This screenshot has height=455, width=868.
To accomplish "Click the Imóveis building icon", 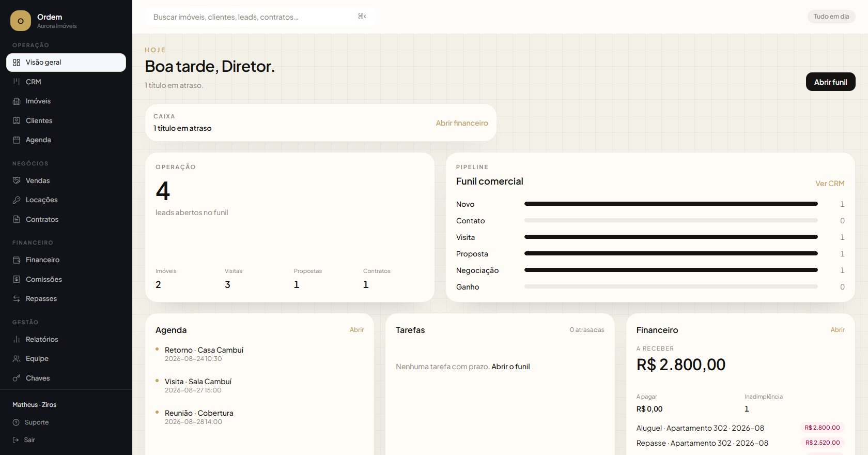I will click(x=17, y=101).
